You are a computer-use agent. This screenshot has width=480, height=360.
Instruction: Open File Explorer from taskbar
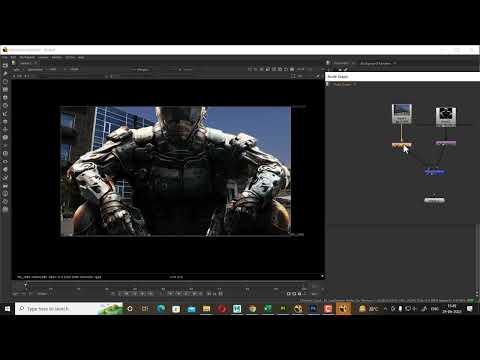206,309
